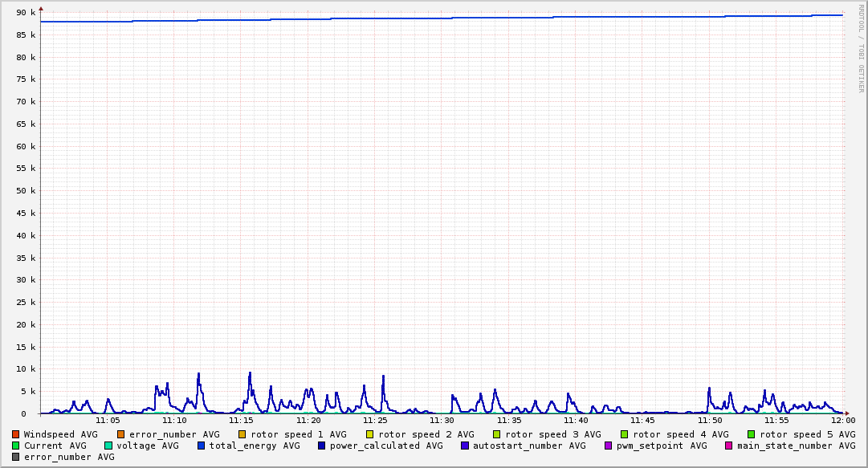Click the pink main_state_number AVG swatch
This screenshot has width=868, height=468.
(x=729, y=446)
